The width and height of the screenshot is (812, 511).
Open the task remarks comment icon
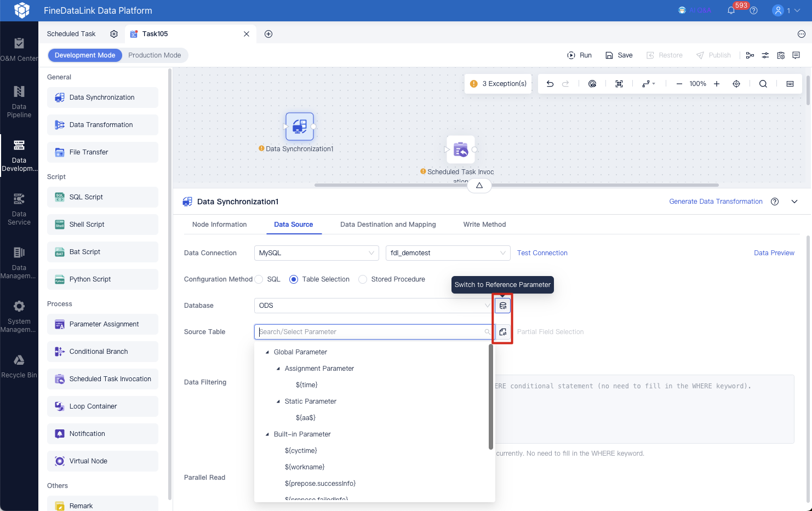[796, 55]
